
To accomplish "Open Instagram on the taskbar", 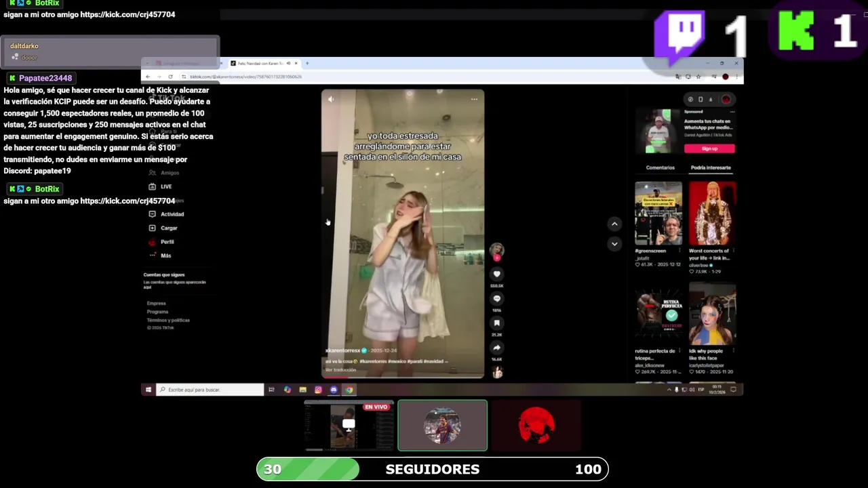I will [318, 390].
